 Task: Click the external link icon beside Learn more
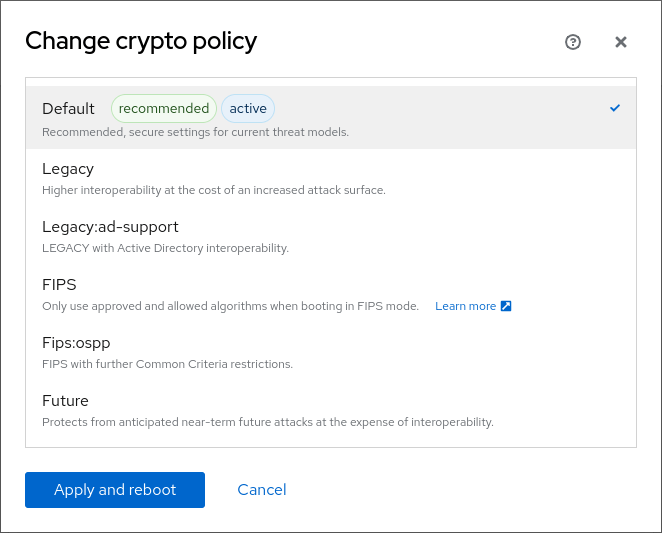coord(506,306)
